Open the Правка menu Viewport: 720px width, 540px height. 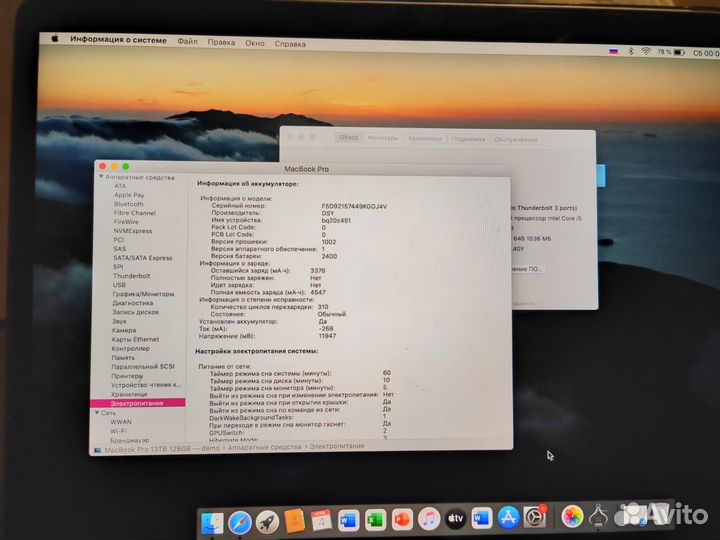221,42
